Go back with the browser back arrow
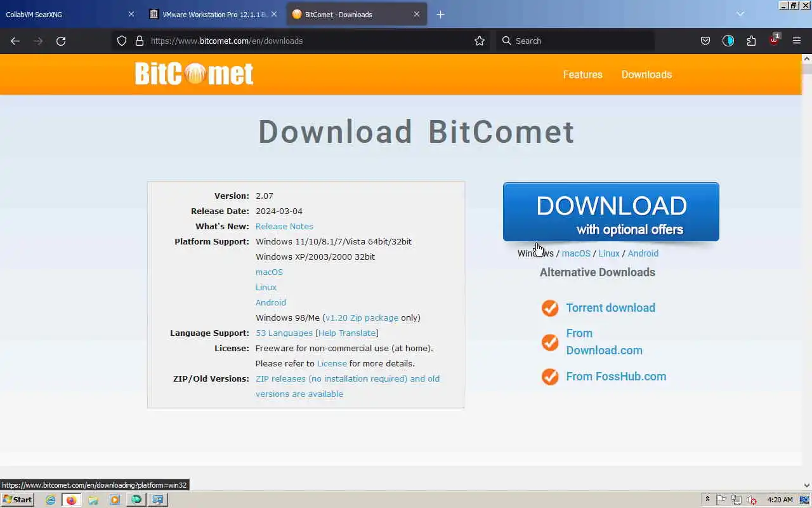The image size is (812, 508). 15,41
